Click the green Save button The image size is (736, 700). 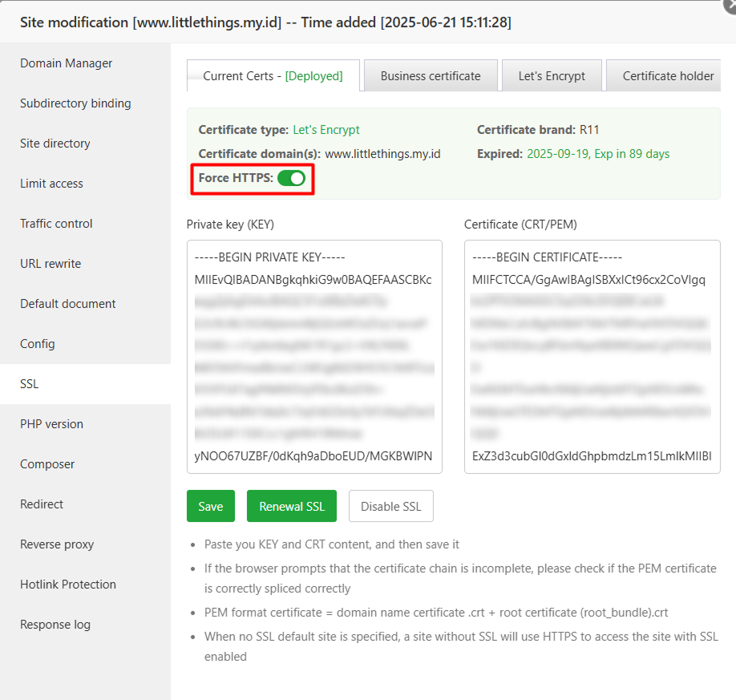coord(210,506)
